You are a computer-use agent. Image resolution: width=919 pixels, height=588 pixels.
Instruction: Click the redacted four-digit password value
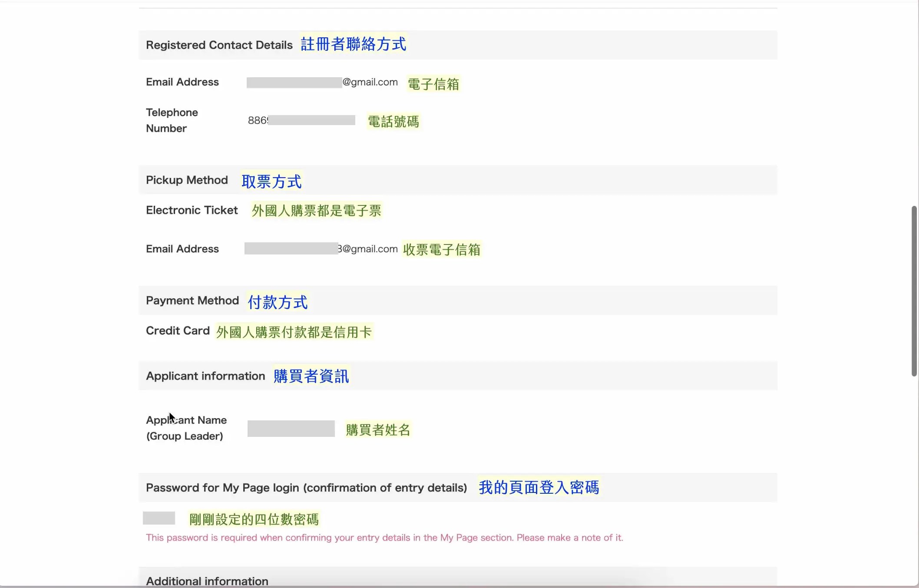[159, 518]
